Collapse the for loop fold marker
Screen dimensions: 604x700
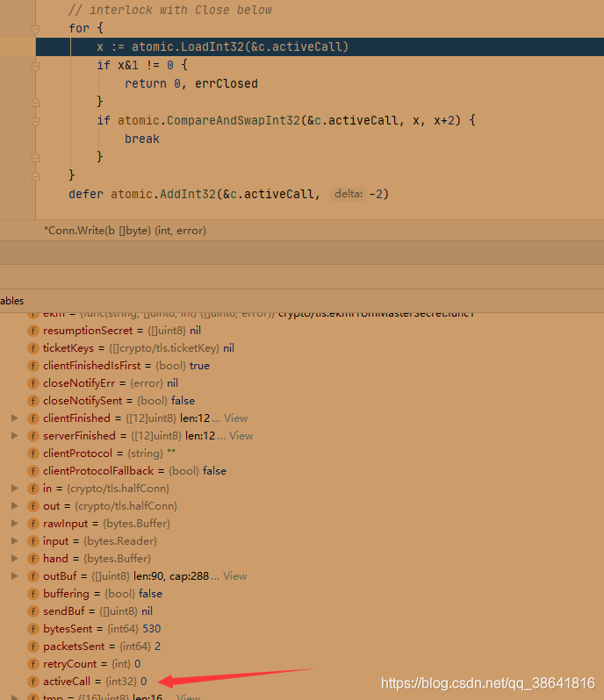pos(36,30)
